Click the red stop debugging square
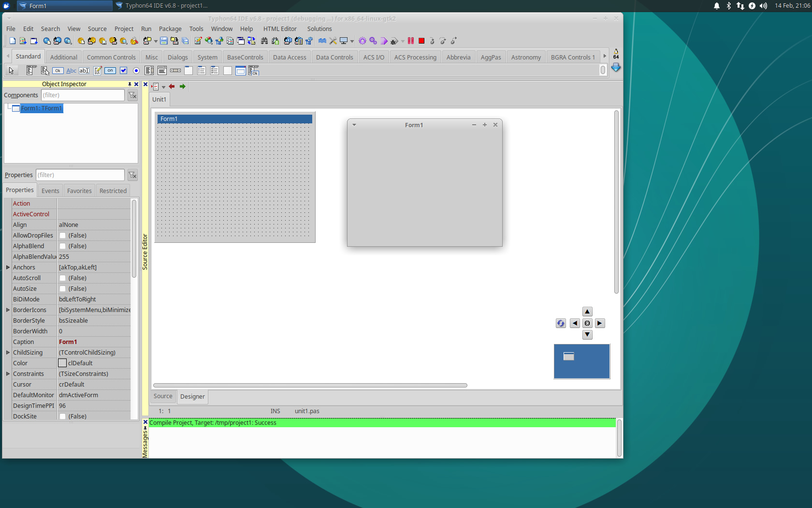The height and width of the screenshot is (508, 812). [x=421, y=41]
